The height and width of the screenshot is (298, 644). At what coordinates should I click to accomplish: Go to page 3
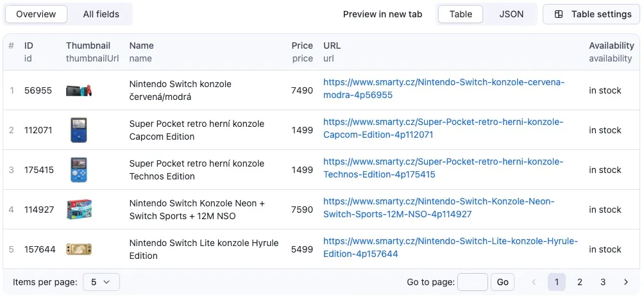602,282
